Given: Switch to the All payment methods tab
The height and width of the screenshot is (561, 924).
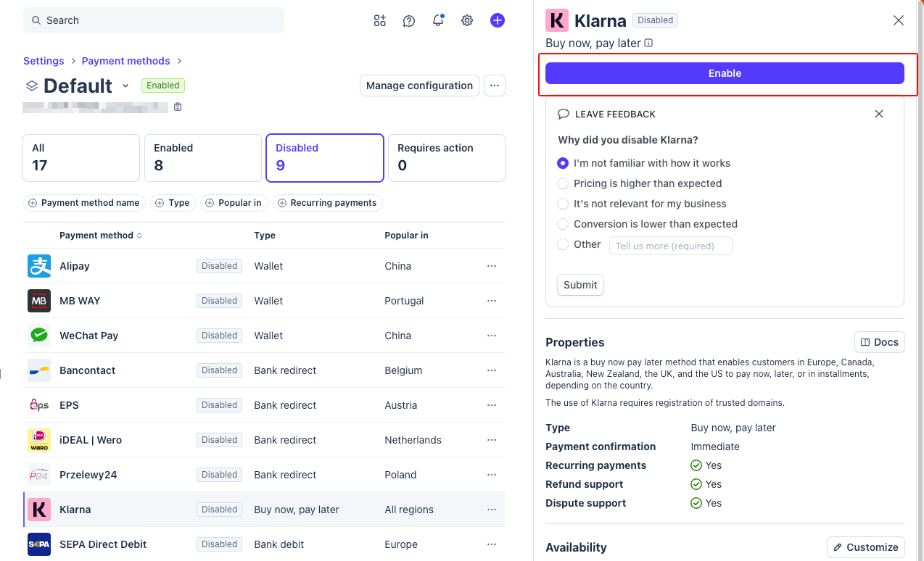Looking at the screenshot, I should click(81, 157).
